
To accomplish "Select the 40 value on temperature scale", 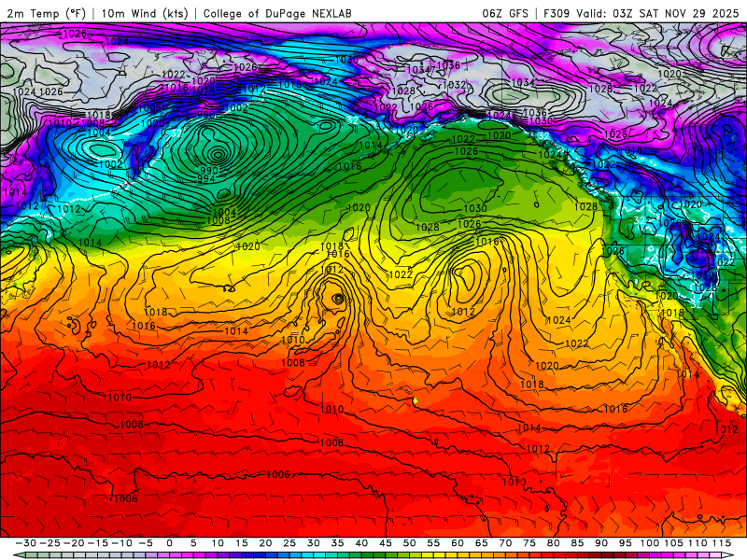I will pos(361,543).
